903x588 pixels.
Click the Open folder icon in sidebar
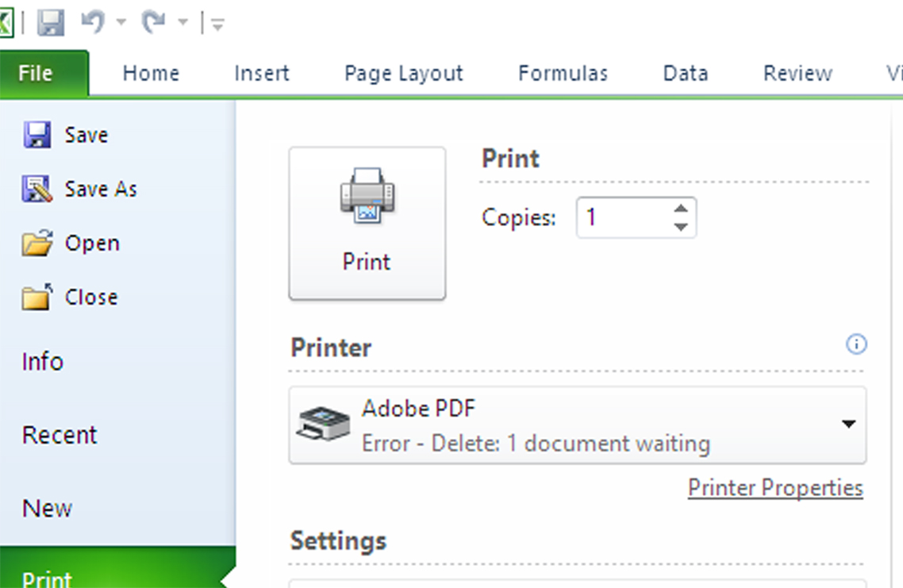pos(39,243)
